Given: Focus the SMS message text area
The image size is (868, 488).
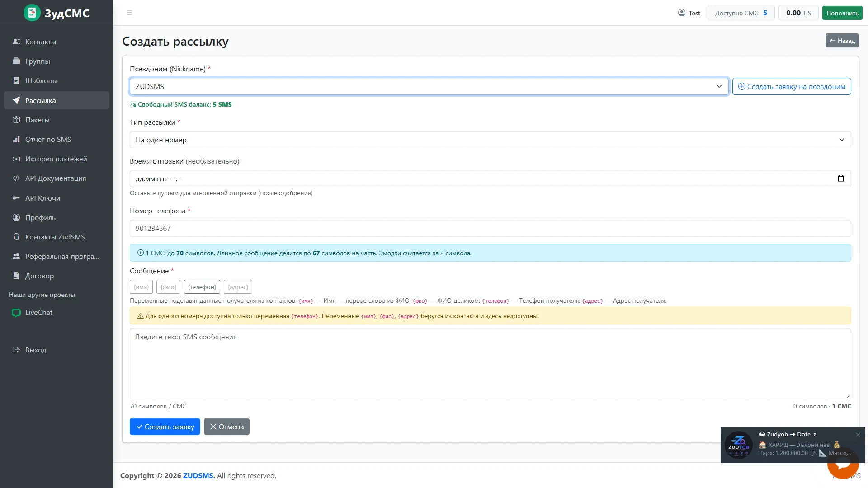Looking at the screenshot, I should point(490,364).
